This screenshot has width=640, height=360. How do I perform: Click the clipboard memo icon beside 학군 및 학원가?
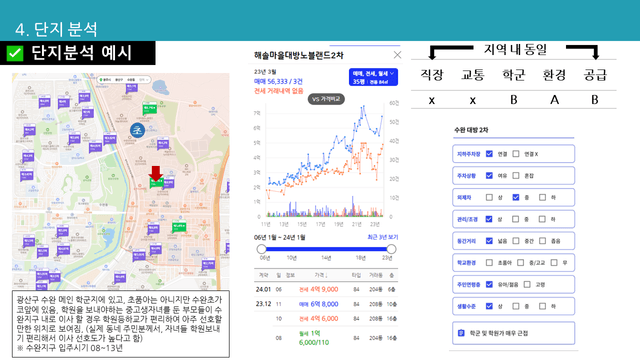click(x=461, y=333)
